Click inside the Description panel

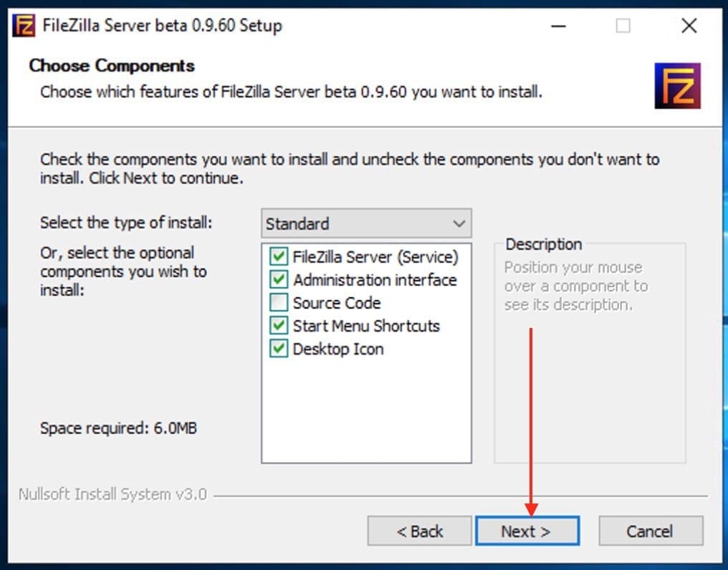click(x=589, y=351)
